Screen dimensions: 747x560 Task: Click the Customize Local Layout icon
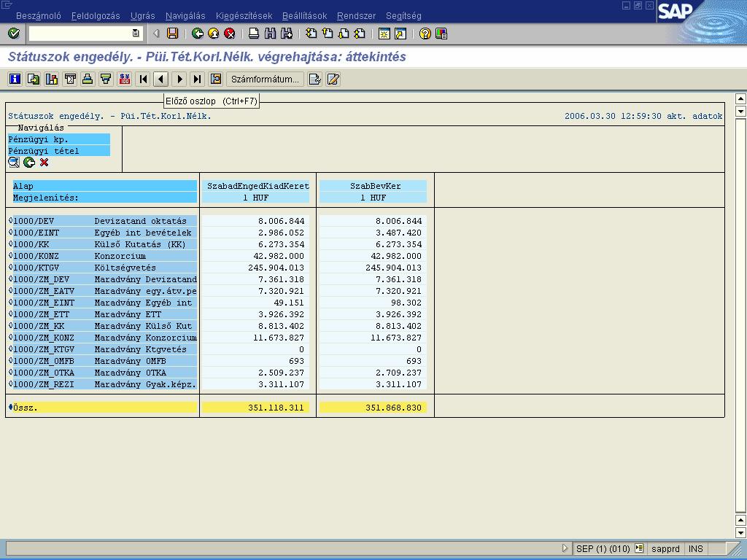[441, 34]
